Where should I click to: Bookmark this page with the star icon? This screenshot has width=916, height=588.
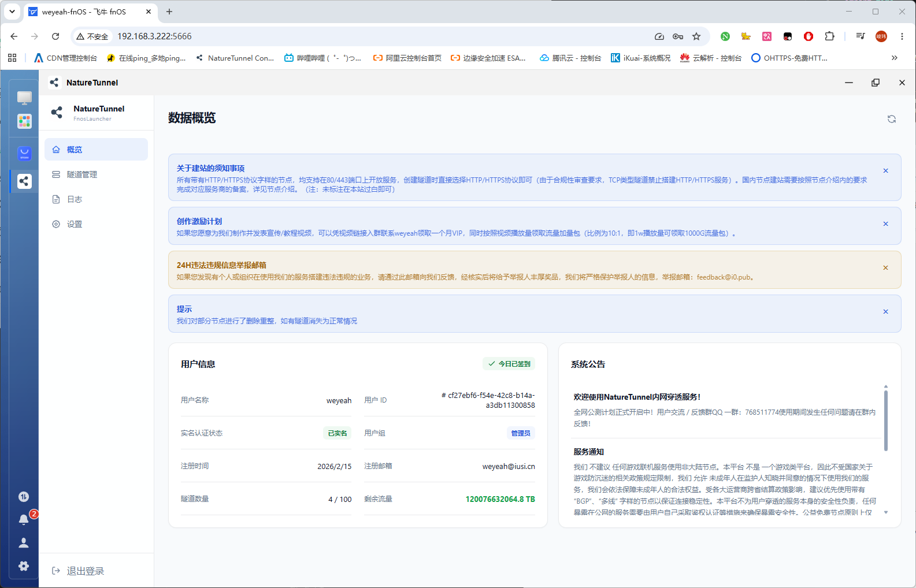point(696,36)
